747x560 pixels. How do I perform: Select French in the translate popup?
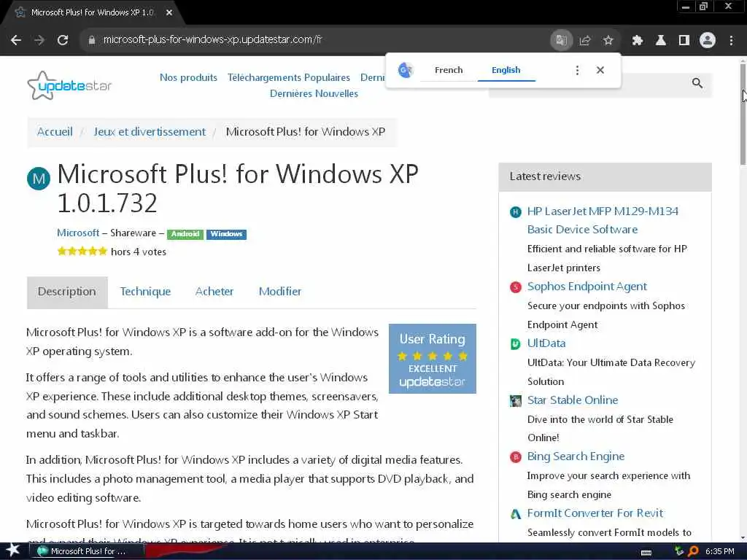click(x=449, y=70)
